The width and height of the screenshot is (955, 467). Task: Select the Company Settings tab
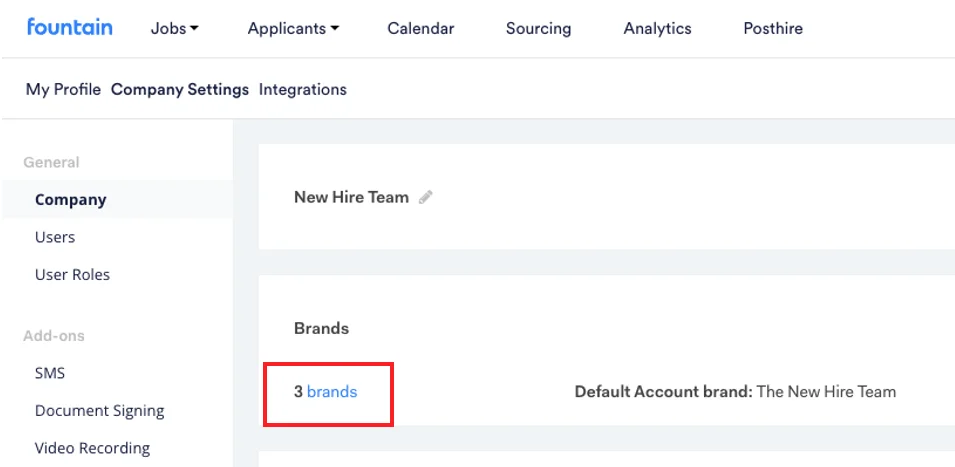(x=180, y=90)
